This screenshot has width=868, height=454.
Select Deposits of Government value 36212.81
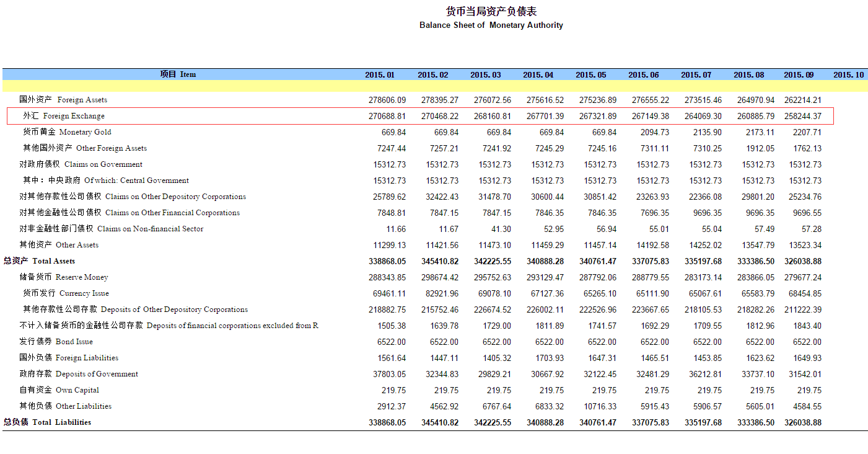pos(705,374)
